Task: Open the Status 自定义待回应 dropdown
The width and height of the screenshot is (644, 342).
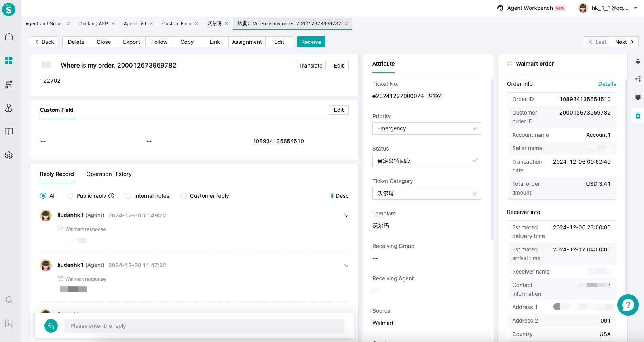Action: 427,161
